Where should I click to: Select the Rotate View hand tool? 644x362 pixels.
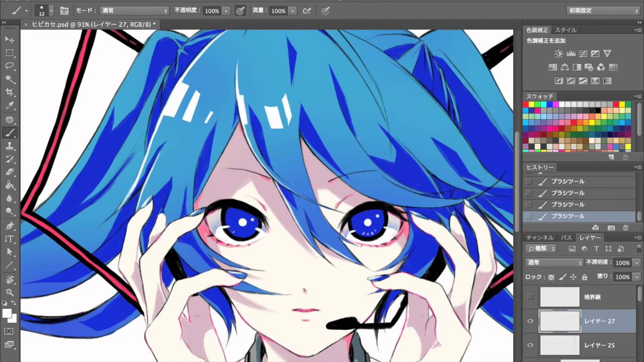(x=10, y=279)
